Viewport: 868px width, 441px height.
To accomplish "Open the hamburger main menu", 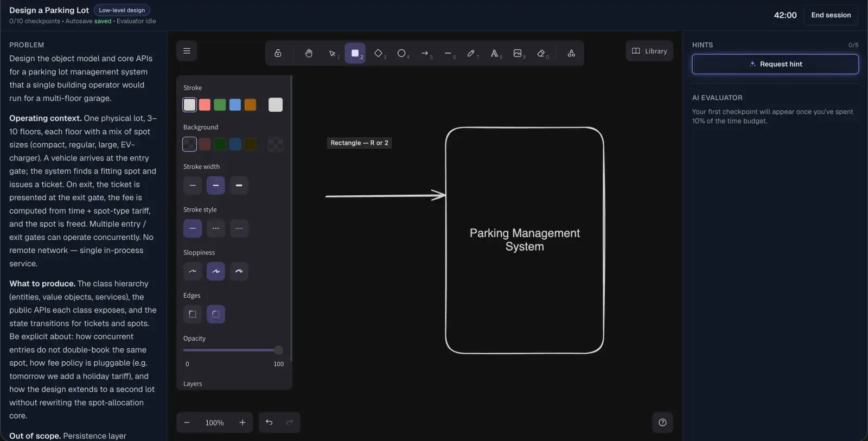I will [x=187, y=51].
